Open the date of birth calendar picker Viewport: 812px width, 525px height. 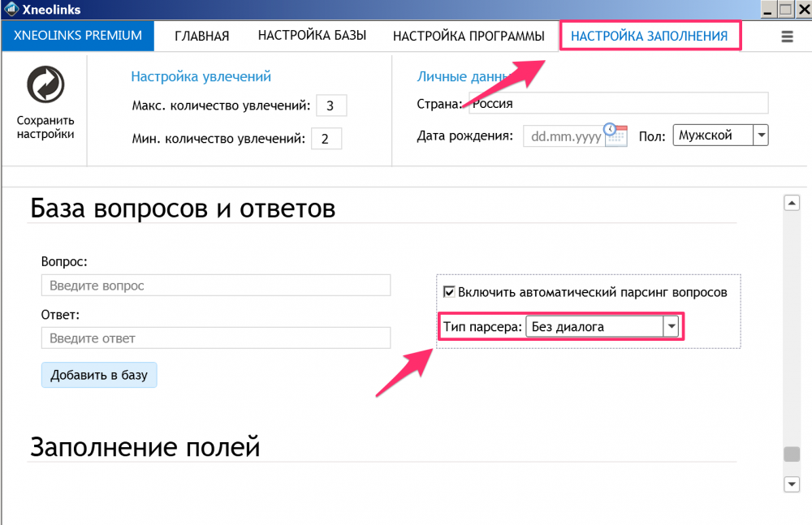click(x=615, y=136)
